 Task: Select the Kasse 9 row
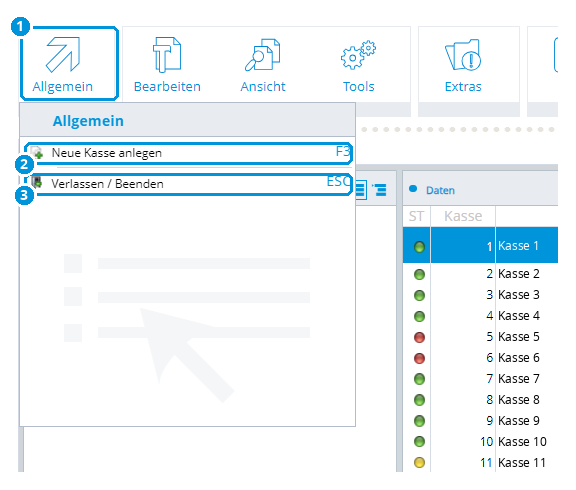pos(480,421)
